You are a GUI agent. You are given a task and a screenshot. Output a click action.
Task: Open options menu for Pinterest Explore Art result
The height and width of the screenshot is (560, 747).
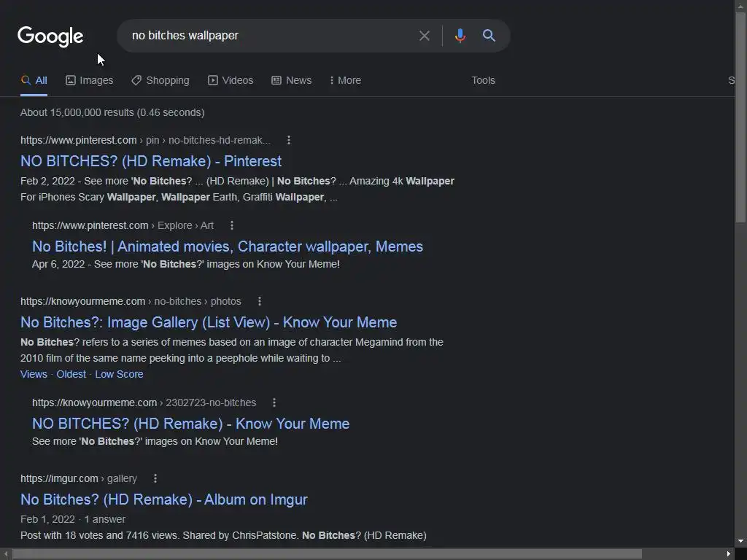[x=232, y=225]
